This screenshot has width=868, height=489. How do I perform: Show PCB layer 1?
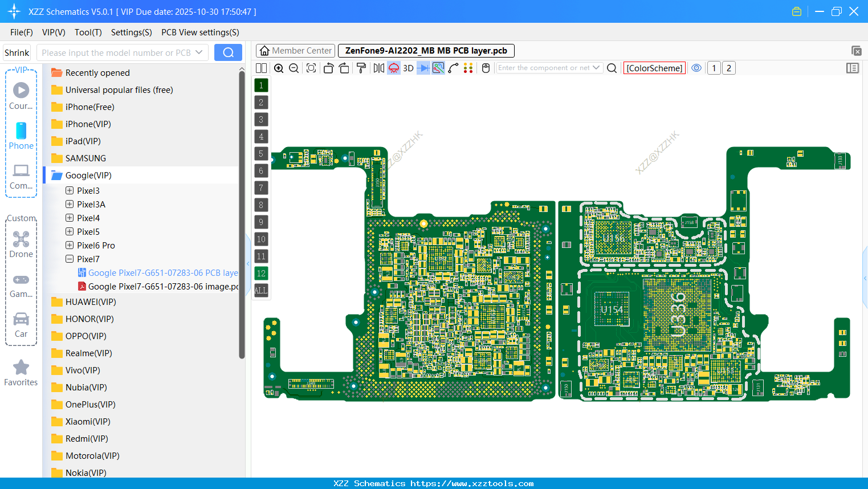tap(261, 85)
